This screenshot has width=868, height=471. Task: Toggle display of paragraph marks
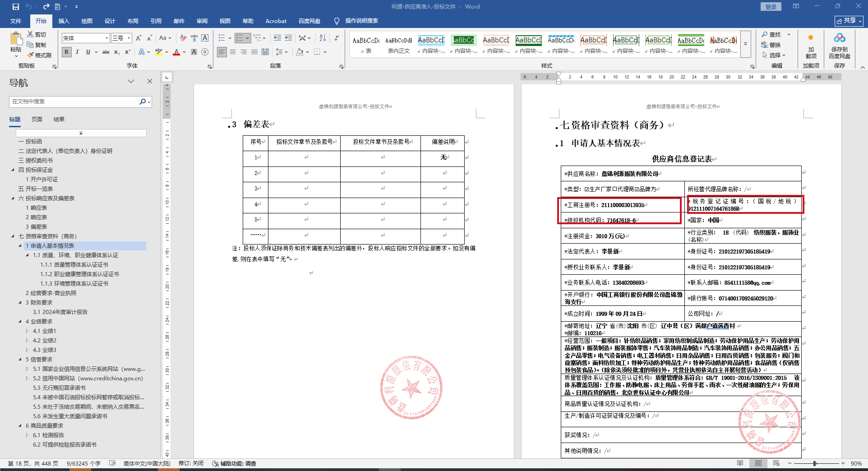(337, 38)
